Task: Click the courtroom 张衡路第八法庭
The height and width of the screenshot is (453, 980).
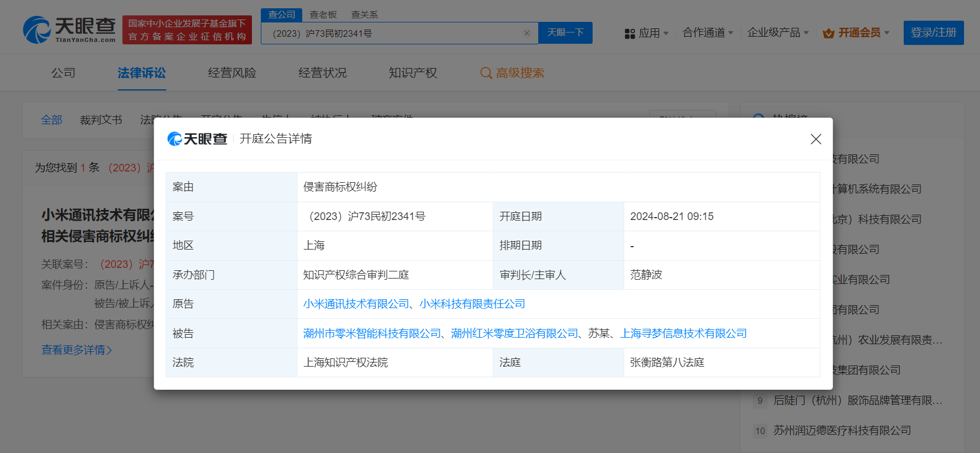Action: pyautogui.click(x=667, y=363)
